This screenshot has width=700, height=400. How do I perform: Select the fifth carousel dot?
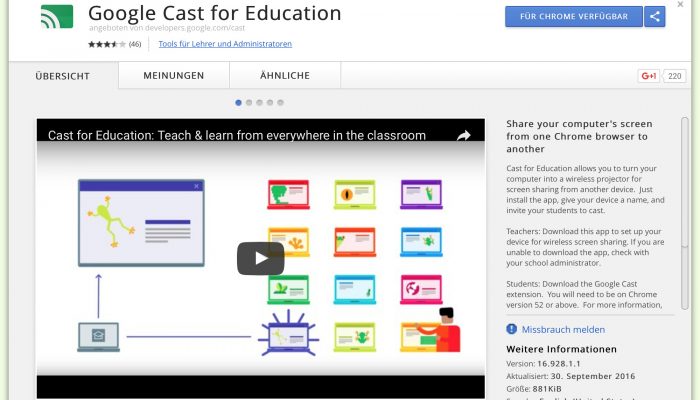pos(280,103)
